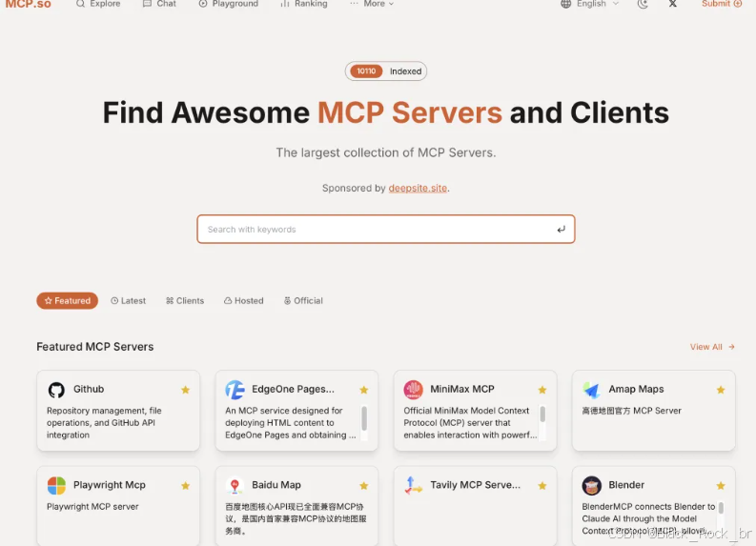Open the MiniMax MCP card title
756x546 pixels.
click(462, 389)
